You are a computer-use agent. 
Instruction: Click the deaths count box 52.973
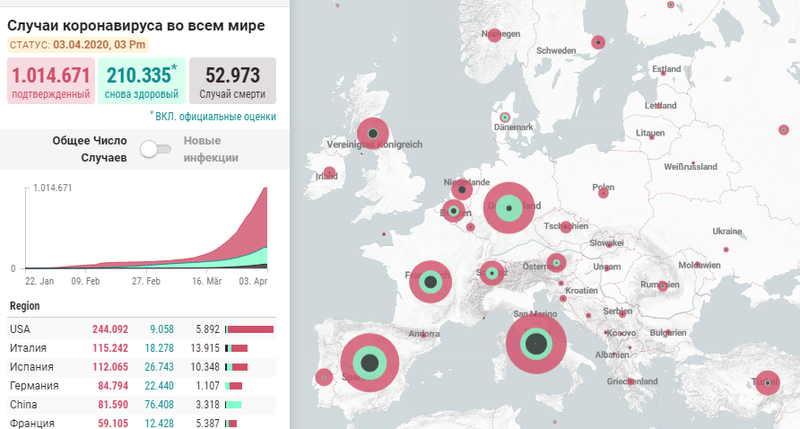tap(232, 81)
